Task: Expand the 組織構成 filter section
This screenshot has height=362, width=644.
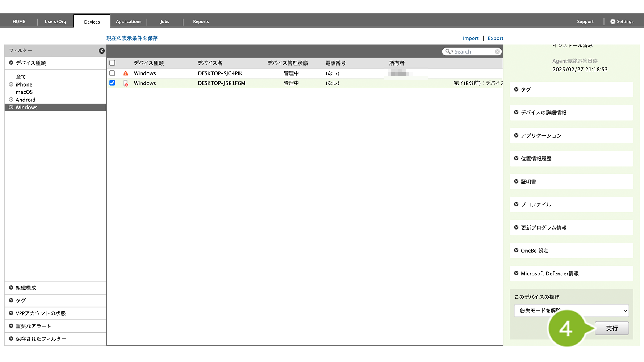Action: click(11, 288)
